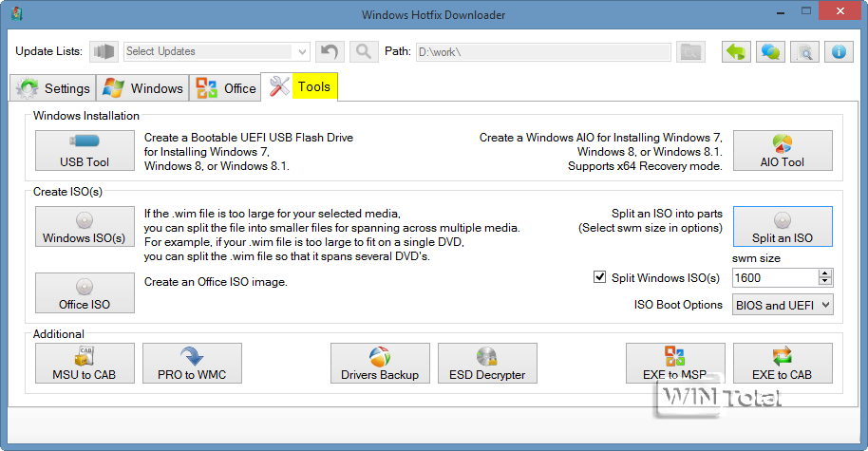Image resolution: width=868 pixels, height=451 pixels.
Task: Increase swm size with up arrow
Action: coord(825,273)
